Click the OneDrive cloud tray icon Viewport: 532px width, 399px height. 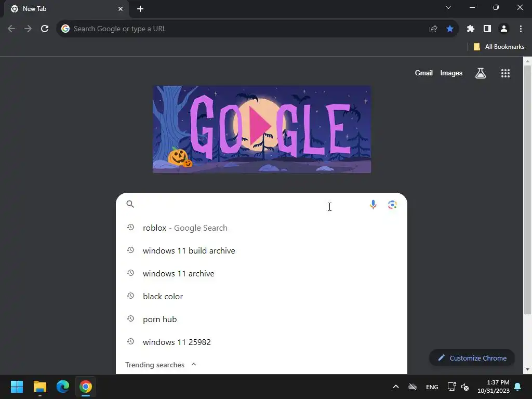[413, 387]
